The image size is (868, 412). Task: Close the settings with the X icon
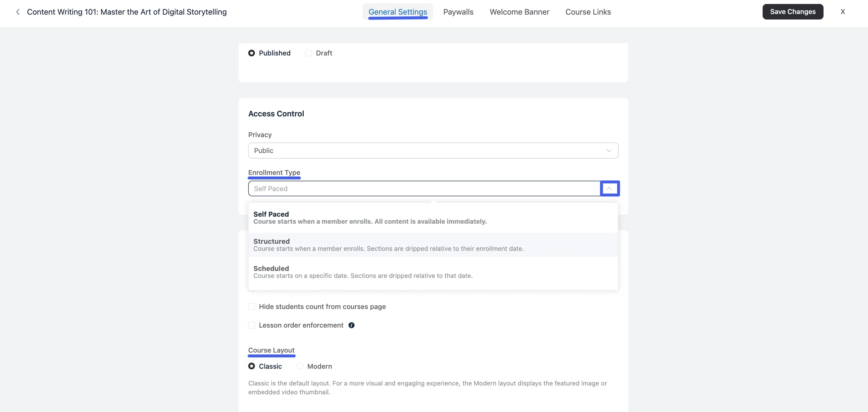[x=842, y=12]
